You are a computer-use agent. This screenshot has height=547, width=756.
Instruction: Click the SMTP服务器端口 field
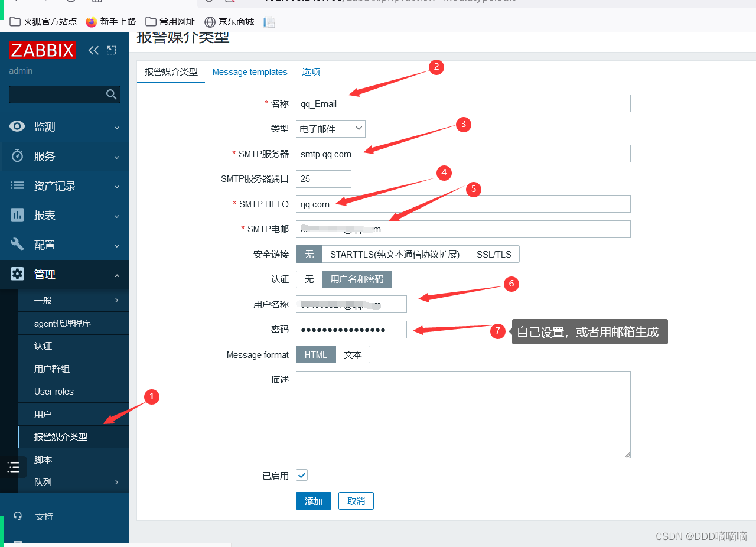point(324,179)
